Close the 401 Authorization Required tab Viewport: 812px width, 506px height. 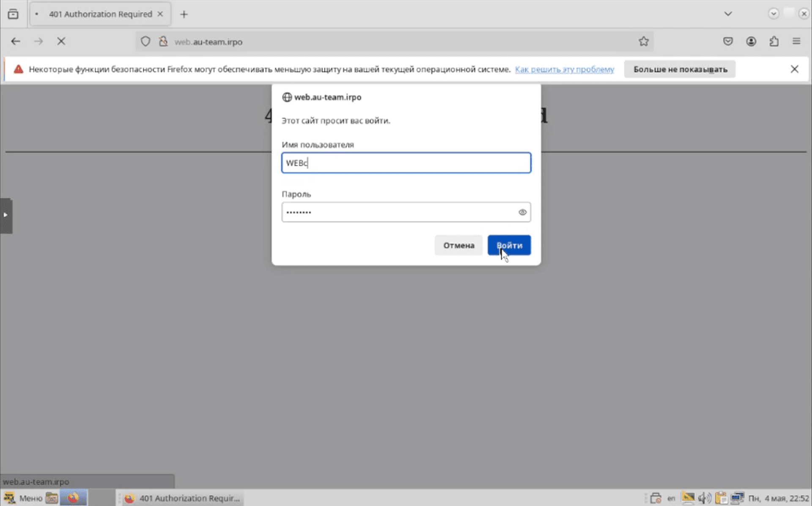tap(160, 14)
